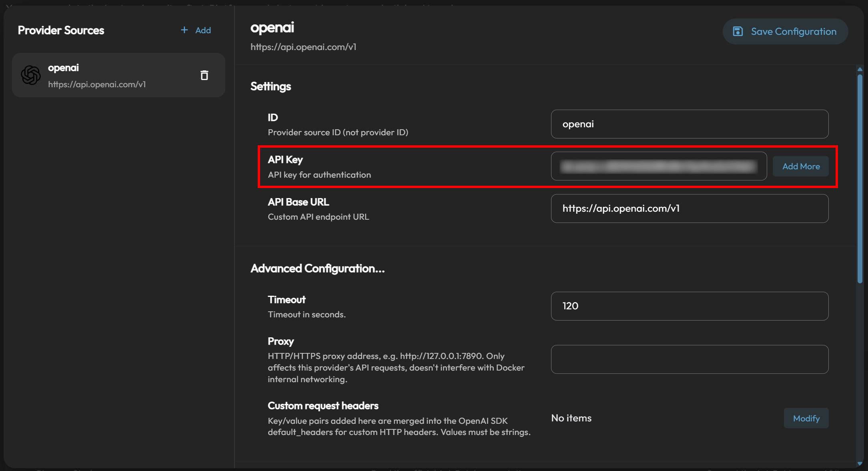Edit the API Base URL field
The height and width of the screenshot is (471, 868).
point(690,208)
